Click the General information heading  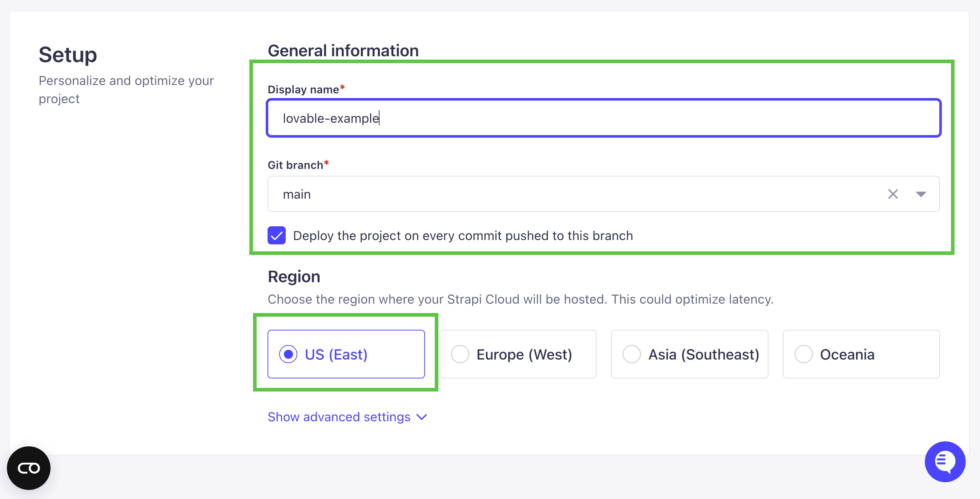click(343, 50)
